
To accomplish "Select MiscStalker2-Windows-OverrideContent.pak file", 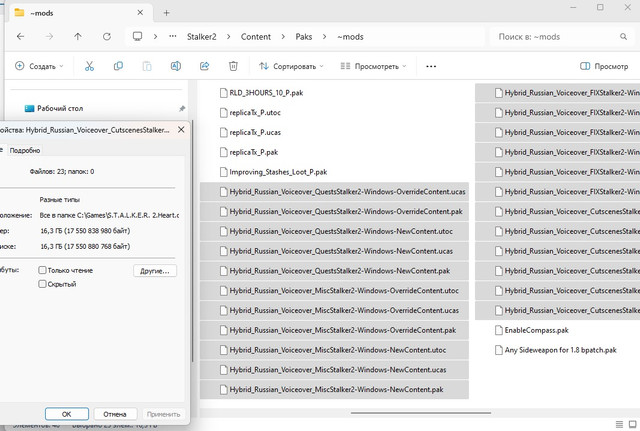I will 334,331.
